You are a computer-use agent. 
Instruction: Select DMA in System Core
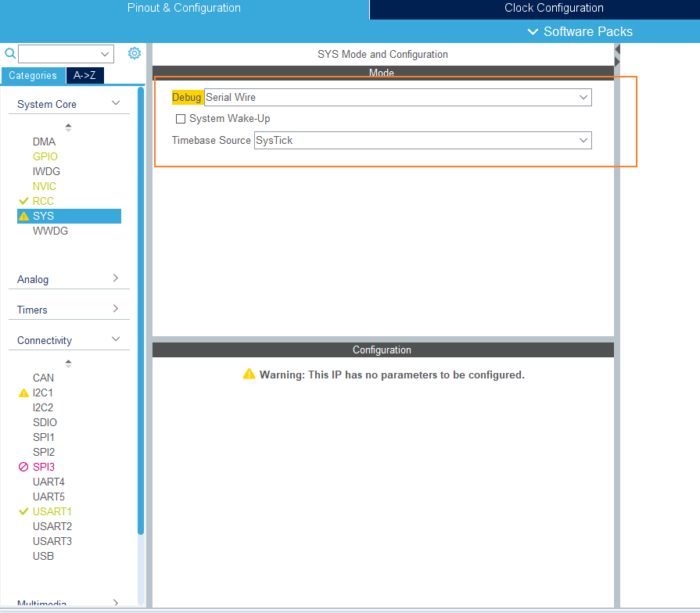pyautogui.click(x=44, y=142)
